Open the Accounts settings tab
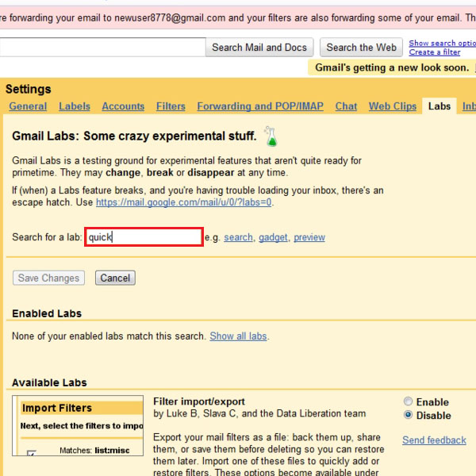The image size is (476, 476). coord(123,106)
